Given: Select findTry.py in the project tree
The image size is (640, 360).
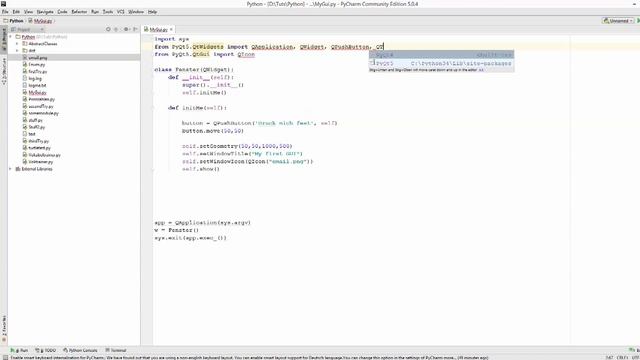Looking at the screenshot, I should pos(38,71).
